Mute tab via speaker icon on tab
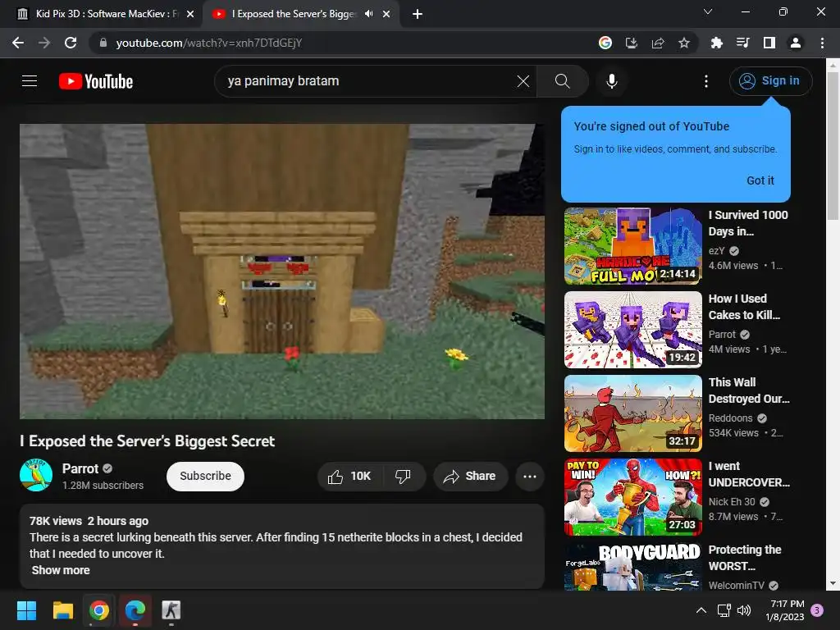The height and width of the screenshot is (630, 840). click(x=368, y=14)
